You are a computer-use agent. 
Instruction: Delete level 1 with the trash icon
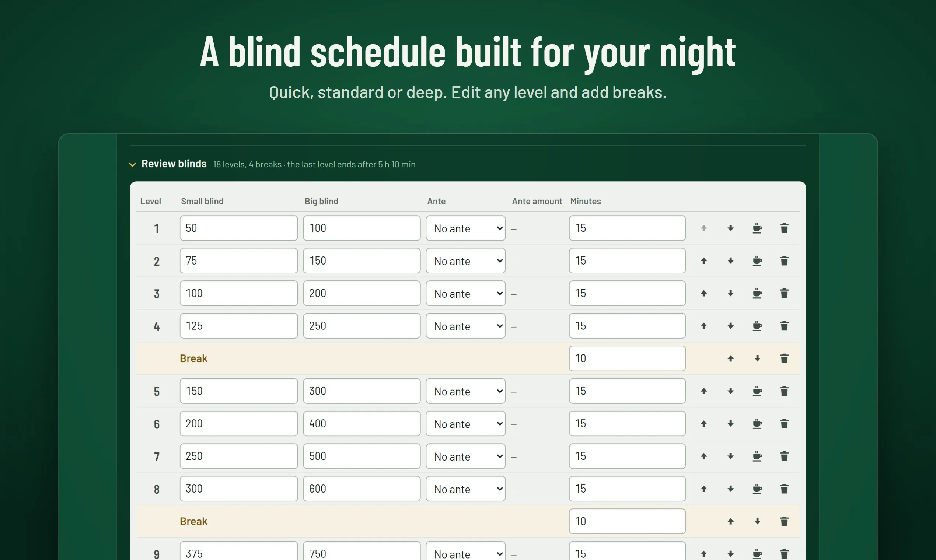(784, 228)
